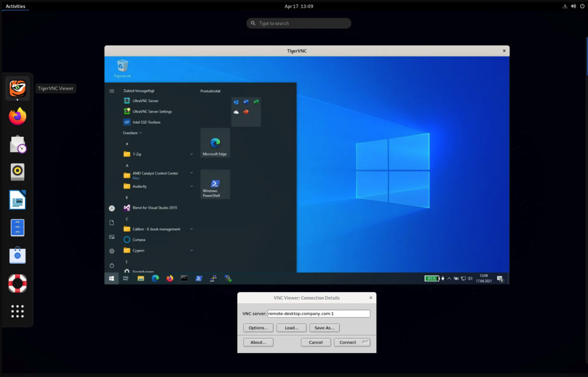Expand the Cygwin folder chevron

tap(191, 251)
